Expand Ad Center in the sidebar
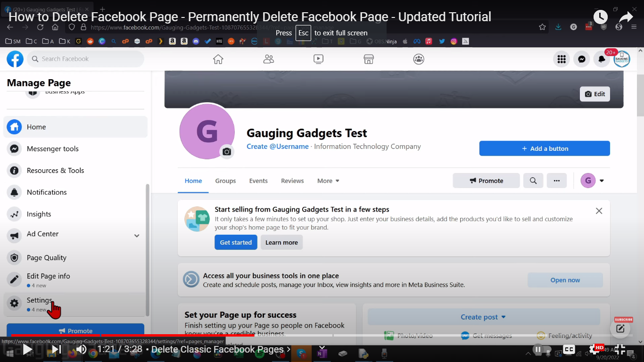This screenshot has height=362, width=644. pyautogui.click(x=136, y=235)
